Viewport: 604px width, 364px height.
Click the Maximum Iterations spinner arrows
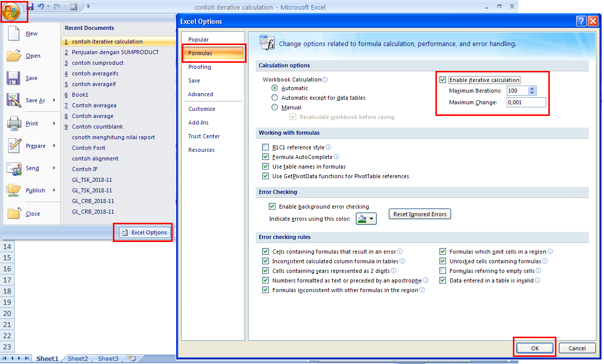tap(532, 91)
